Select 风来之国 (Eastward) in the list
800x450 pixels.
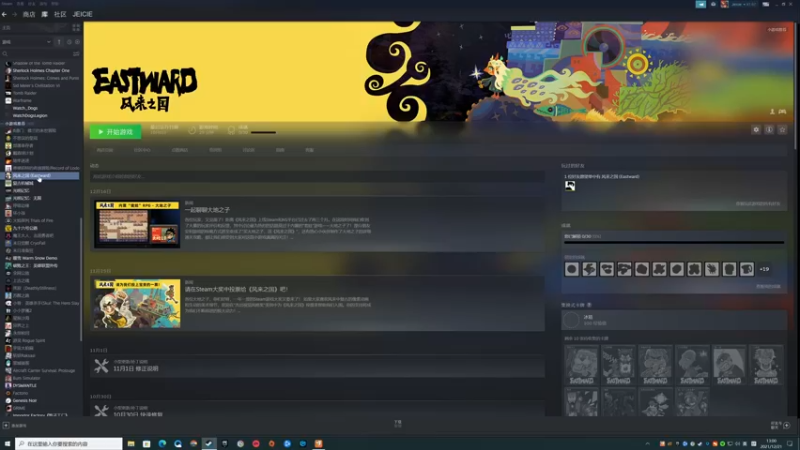click(x=42, y=176)
